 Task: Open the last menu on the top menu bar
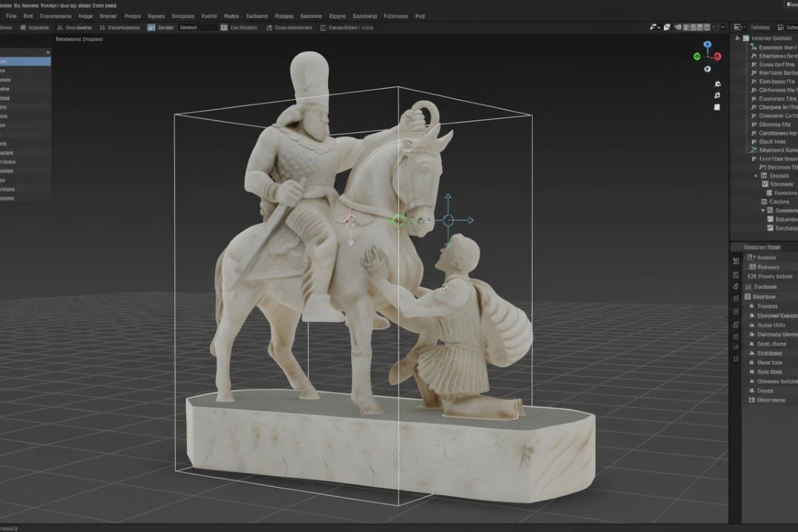click(420, 16)
